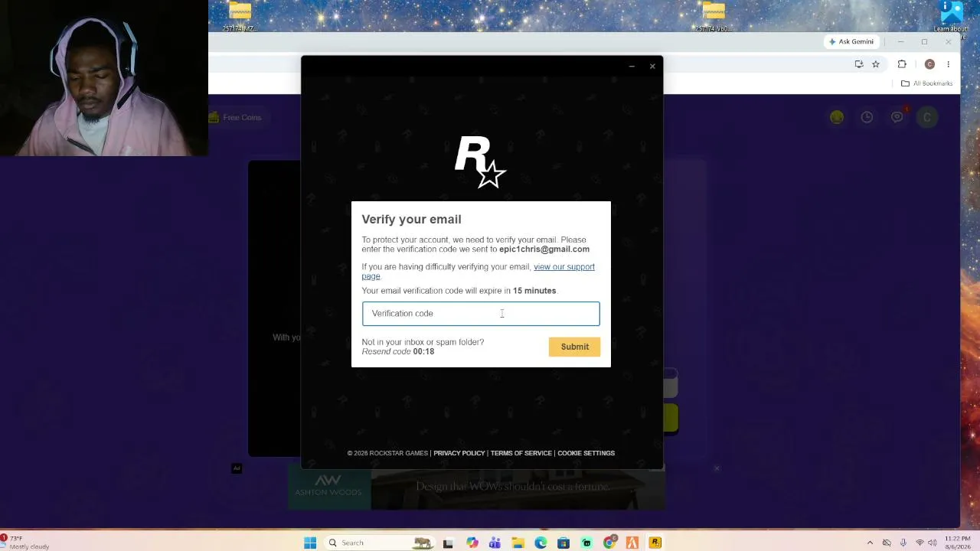Open Chrome's Extensions puzzle icon
The height and width of the screenshot is (551, 980).
coord(902,64)
